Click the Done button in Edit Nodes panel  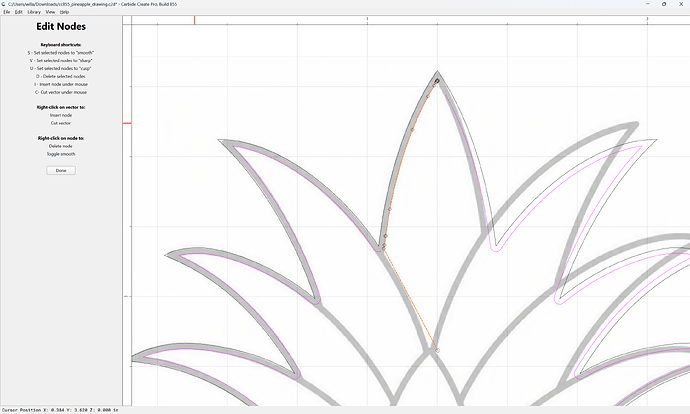61,170
